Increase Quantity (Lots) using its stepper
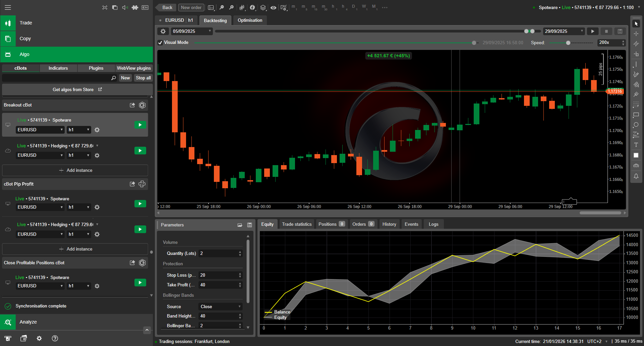 (x=240, y=252)
